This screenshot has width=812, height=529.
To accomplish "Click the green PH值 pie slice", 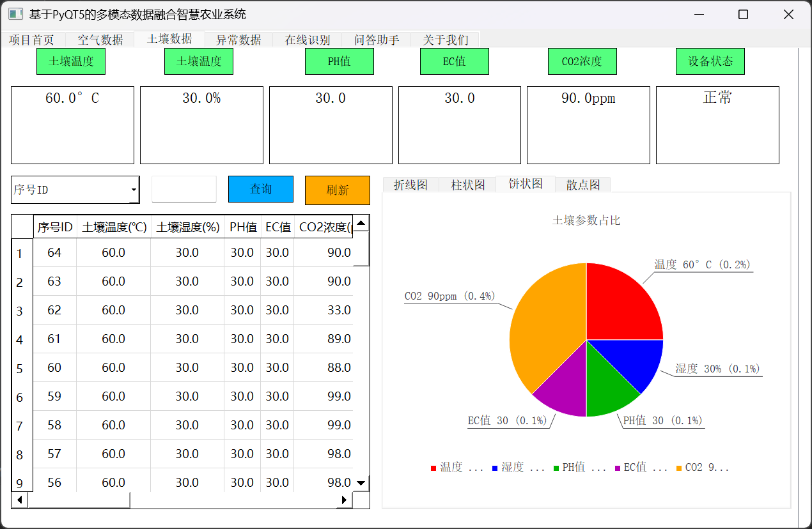I will pyautogui.click(x=607, y=387).
